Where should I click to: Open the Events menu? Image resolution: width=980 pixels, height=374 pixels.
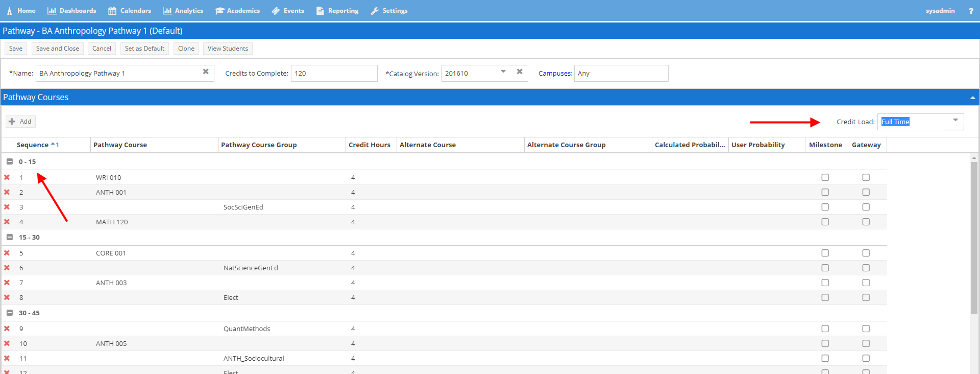(288, 11)
